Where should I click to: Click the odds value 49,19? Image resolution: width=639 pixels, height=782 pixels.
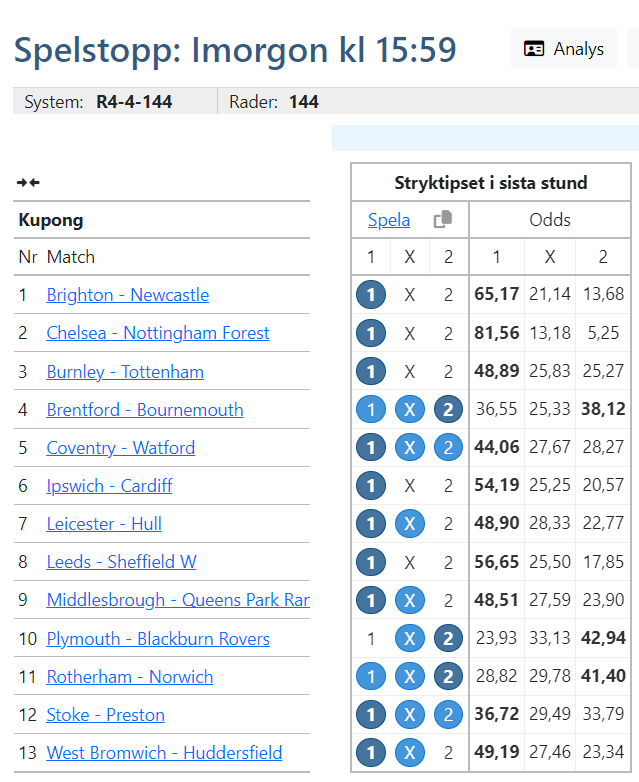pyautogui.click(x=496, y=752)
